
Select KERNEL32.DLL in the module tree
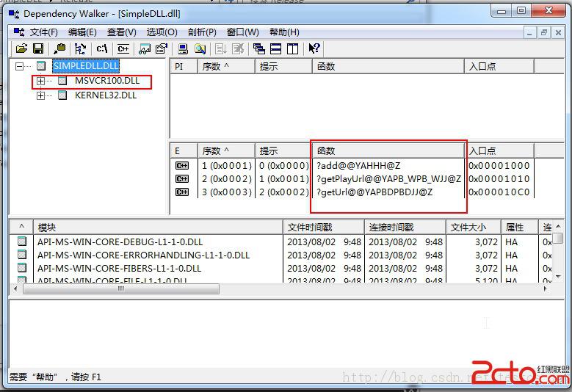(106, 95)
